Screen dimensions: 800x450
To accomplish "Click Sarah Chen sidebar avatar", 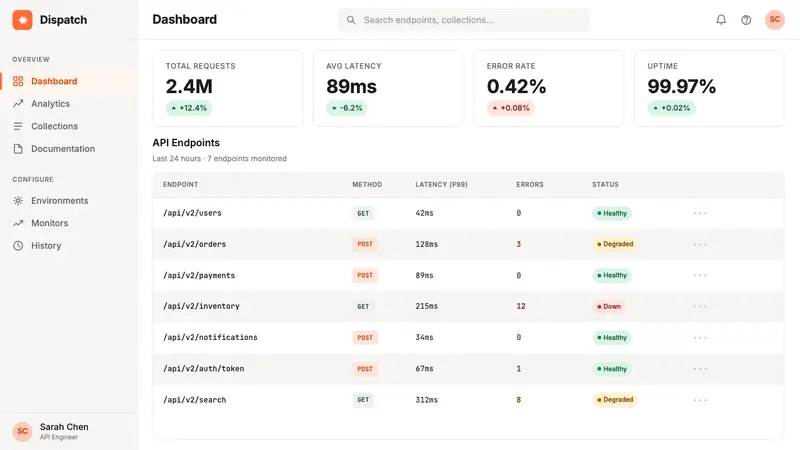I will pos(22,431).
